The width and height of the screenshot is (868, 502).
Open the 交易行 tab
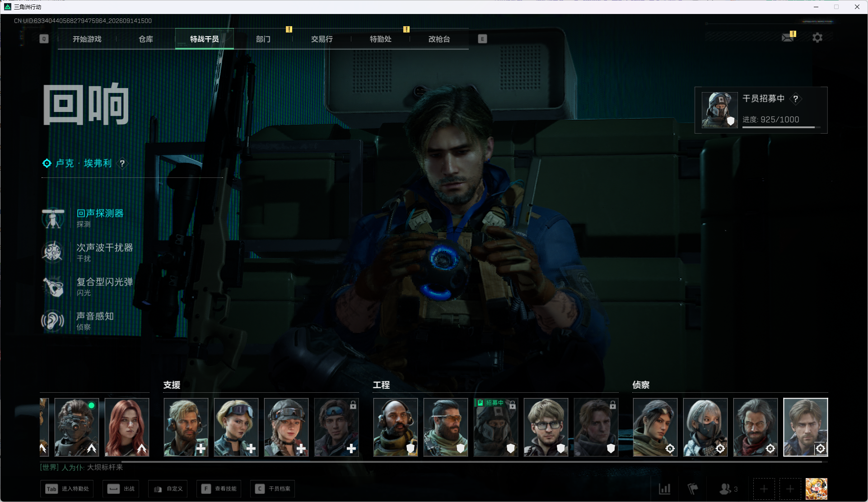point(322,39)
